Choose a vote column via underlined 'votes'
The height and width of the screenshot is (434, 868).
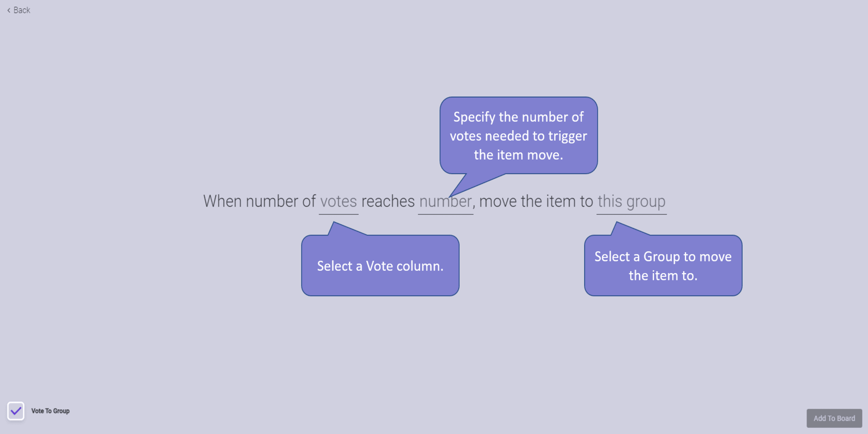point(339,202)
